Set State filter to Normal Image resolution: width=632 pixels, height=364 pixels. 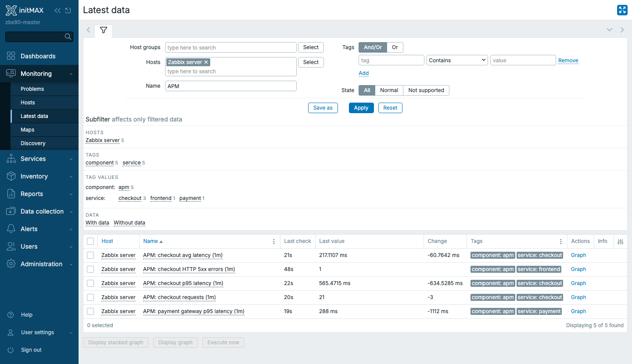tap(389, 90)
